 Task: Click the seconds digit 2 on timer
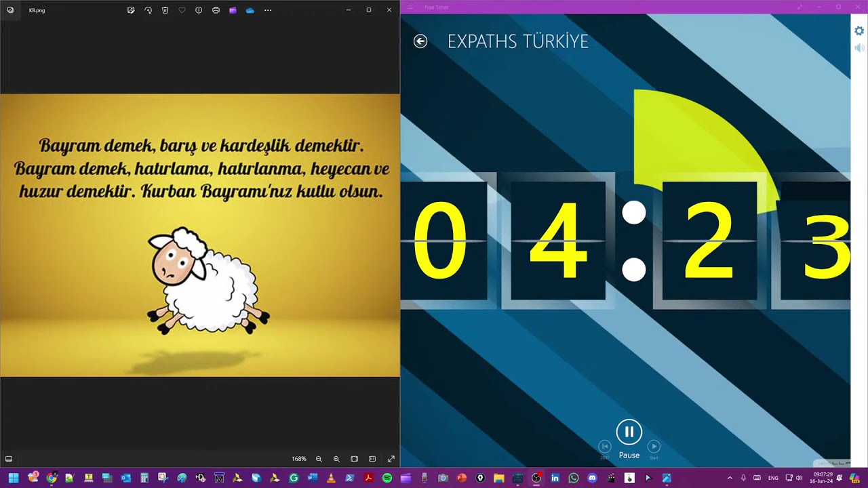pyautogui.click(x=709, y=241)
